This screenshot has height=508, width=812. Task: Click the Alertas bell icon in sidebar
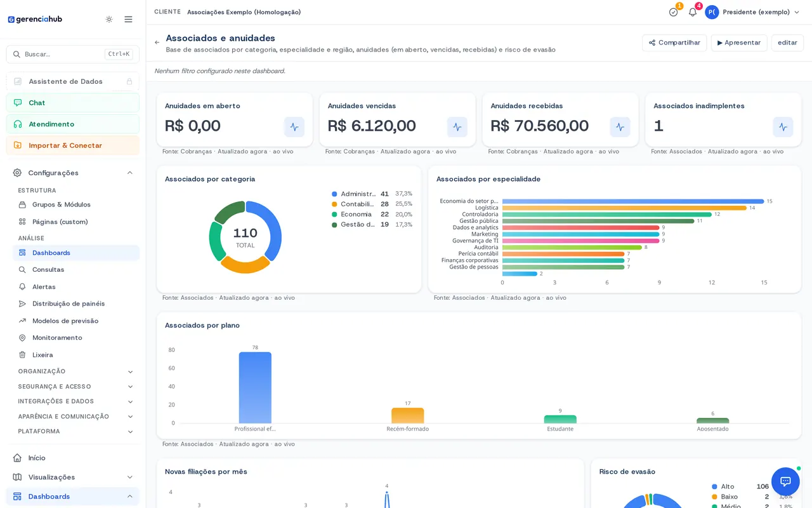click(x=22, y=287)
